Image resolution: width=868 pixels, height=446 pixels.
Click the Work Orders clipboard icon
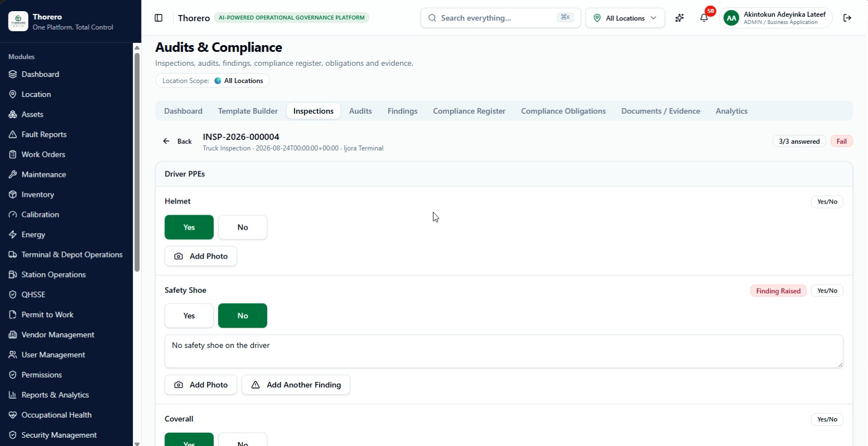pos(13,154)
